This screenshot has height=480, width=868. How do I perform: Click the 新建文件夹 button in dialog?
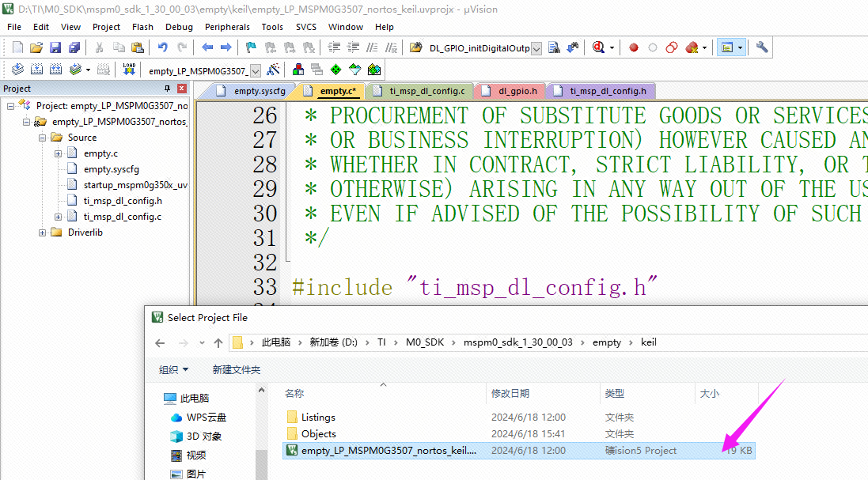[x=236, y=369]
